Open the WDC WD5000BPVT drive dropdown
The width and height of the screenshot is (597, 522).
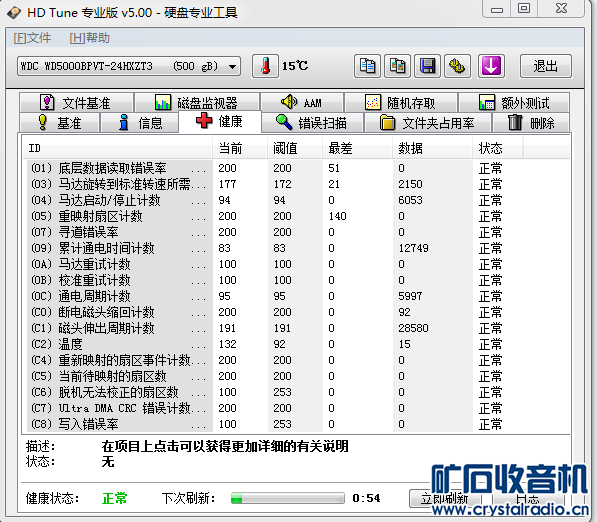click(129, 67)
